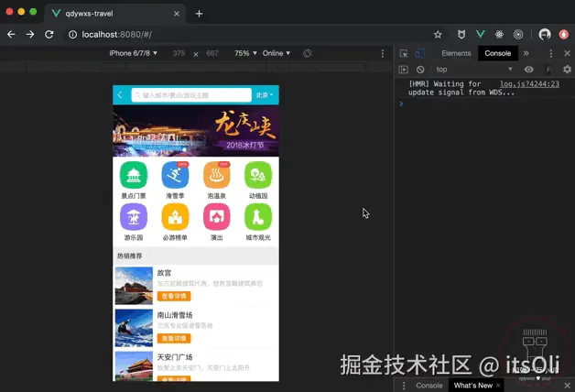Select the qdywxs-travel browser tab

click(115, 14)
